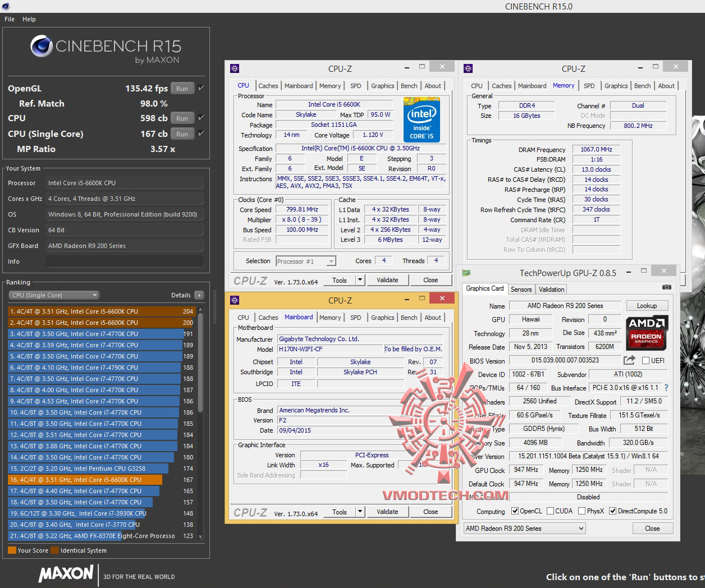Open Graphics tab in the CPU-Z CPU window
Viewport: 705px width, 588px height.
(x=382, y=86)
